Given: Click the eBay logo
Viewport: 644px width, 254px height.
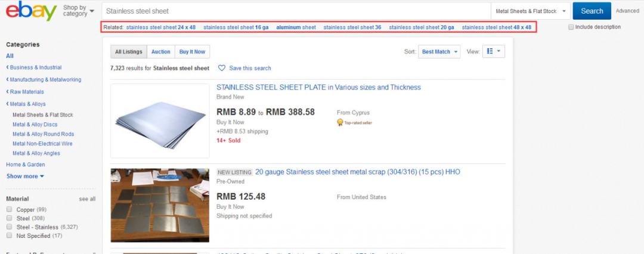Looking at the screenshot, I should [31, 11].
